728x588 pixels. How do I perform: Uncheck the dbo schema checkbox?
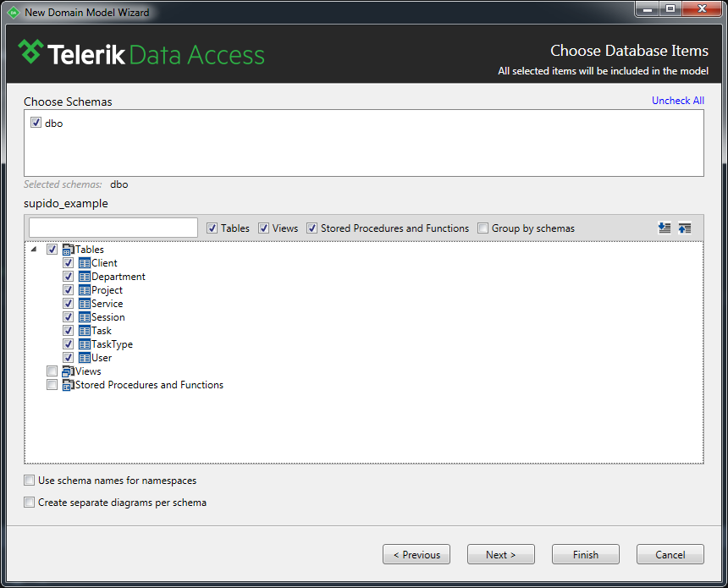coord(36,123)
